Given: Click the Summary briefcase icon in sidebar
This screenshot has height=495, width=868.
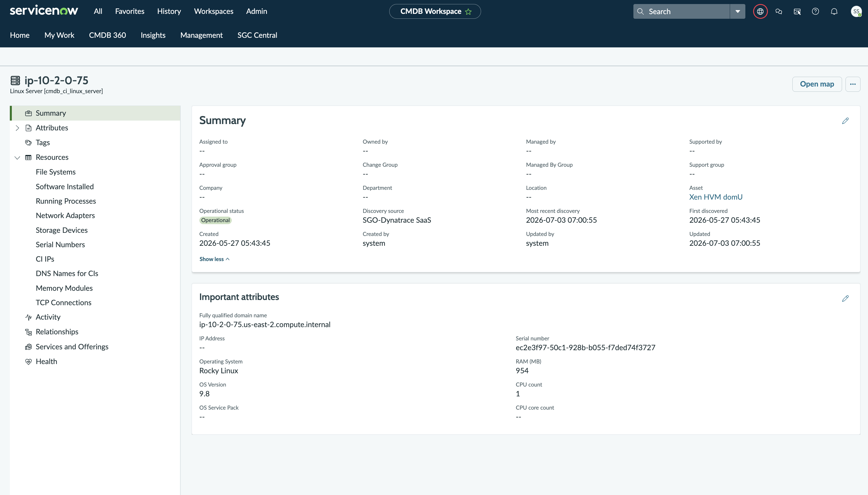Looking at the screenshot, I should pyautogui.click(x=29, y=113).
